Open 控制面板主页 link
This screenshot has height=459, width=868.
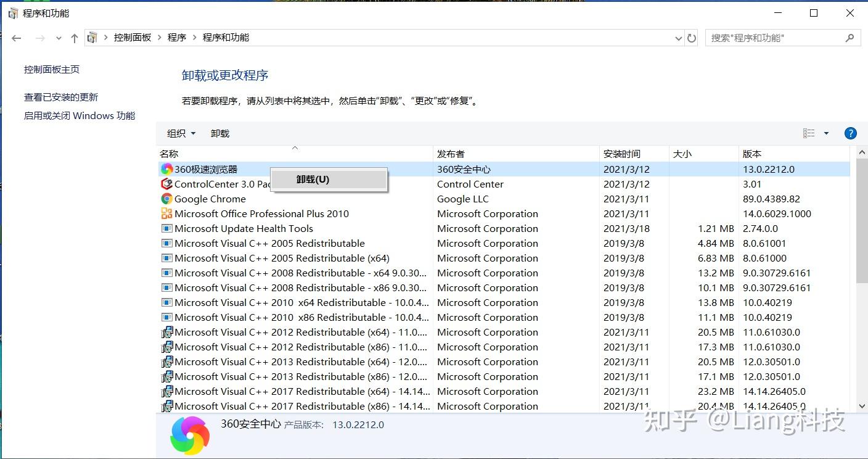52,70
